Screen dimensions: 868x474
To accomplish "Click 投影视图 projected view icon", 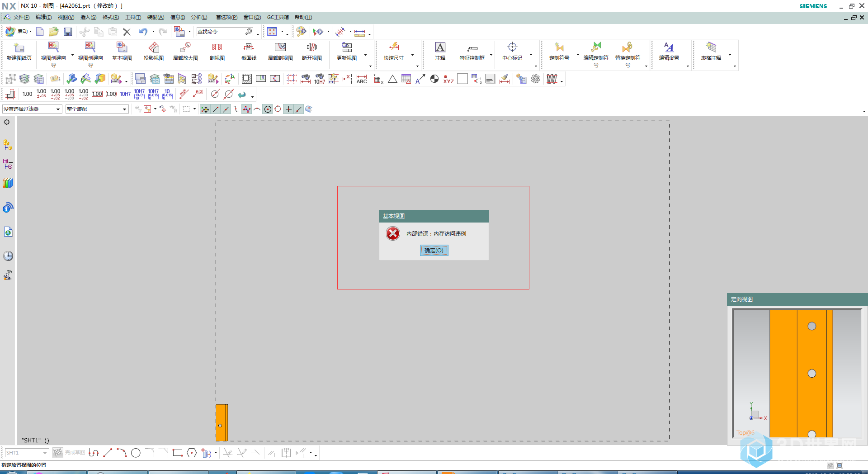I will 154,52.
